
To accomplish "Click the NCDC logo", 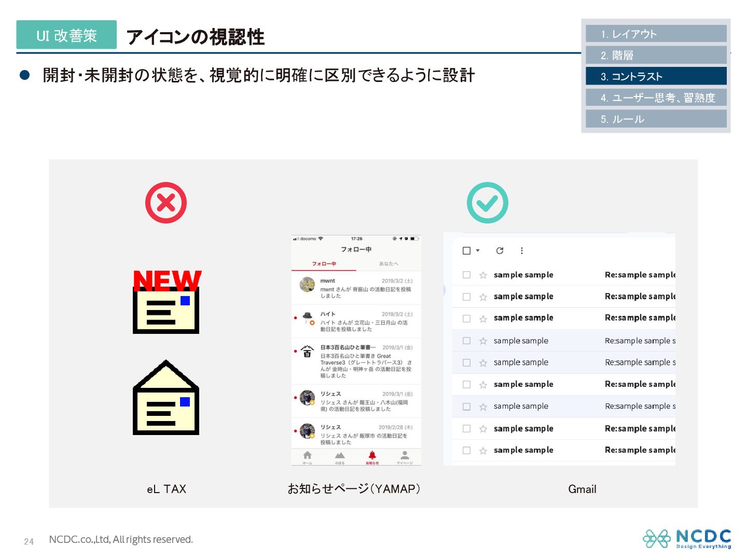I will coord(687,539).
